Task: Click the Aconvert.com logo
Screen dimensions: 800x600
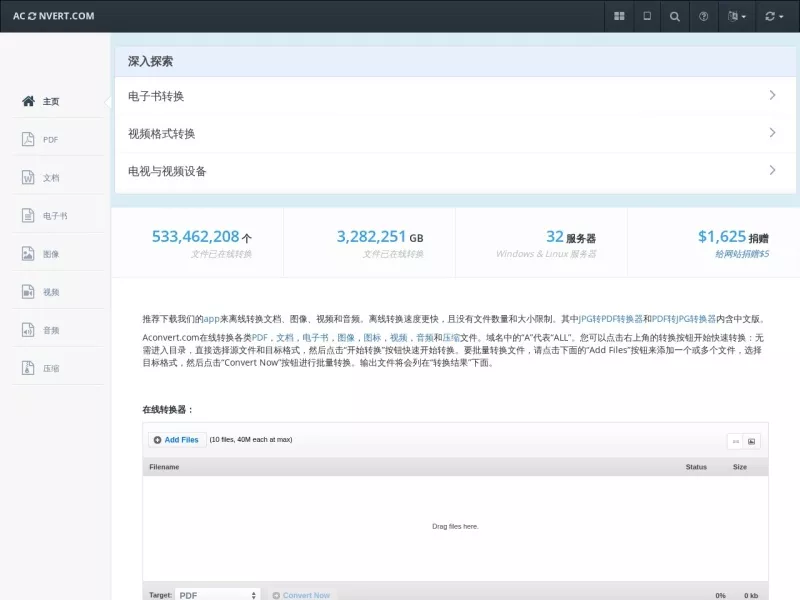Action: pyautogui.click(x=54, y=16)
